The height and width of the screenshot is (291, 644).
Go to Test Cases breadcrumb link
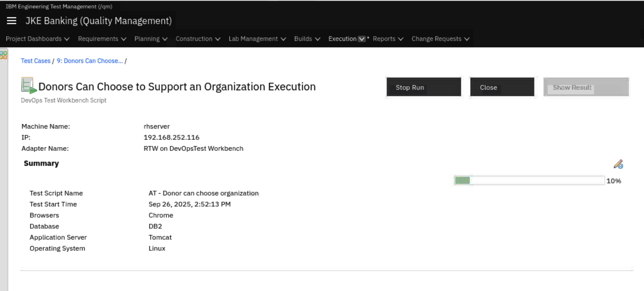pos(35,61)
